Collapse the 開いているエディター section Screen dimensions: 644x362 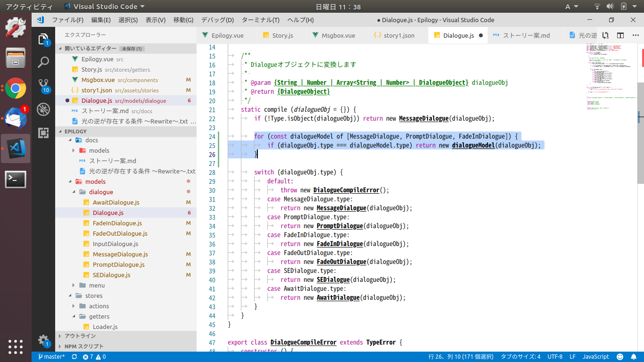click(90, 49)
